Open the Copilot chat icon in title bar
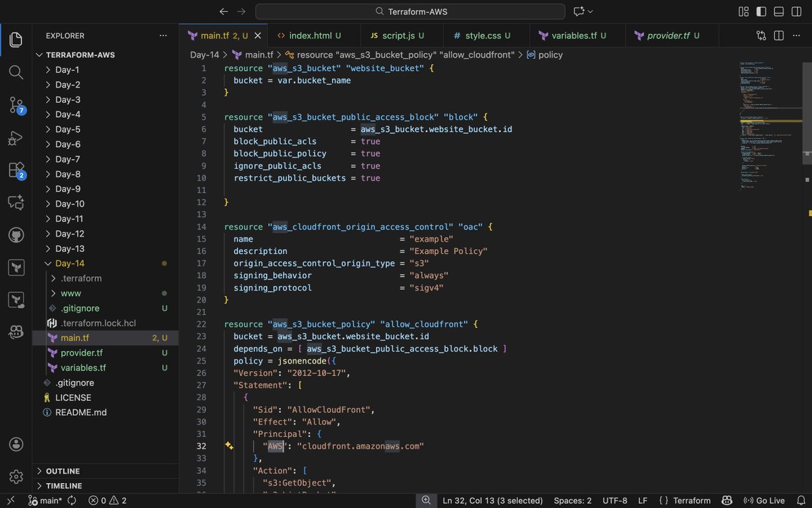 [x=579, y=12]
